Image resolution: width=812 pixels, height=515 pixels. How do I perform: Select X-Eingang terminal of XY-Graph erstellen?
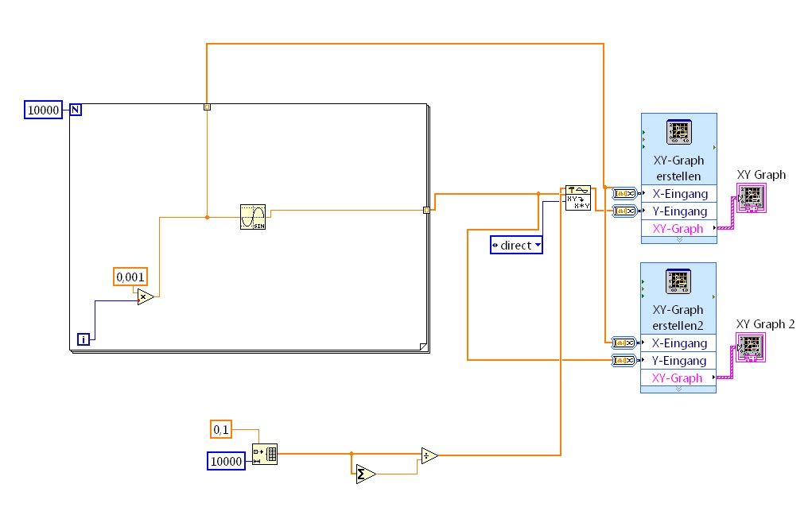pyautogui.click(x=679, y=194)
